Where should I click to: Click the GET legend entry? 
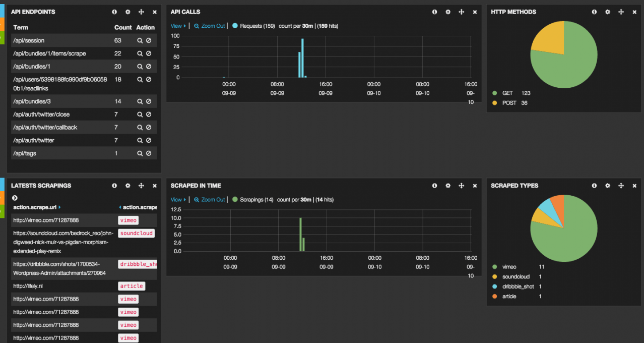click(x=511, y=93)
